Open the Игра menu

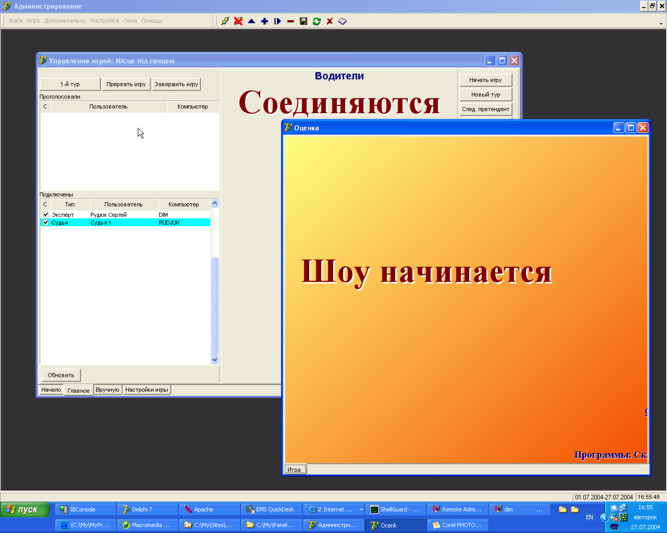pos(33,21)
